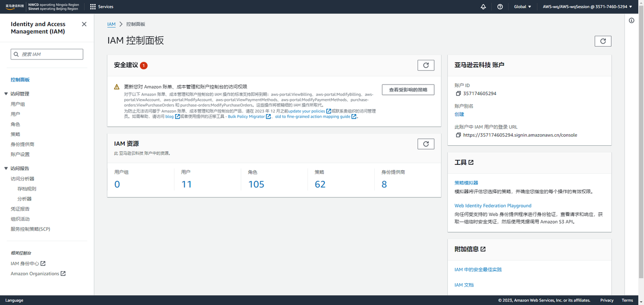Open 用户组 in the sidebar
This screenshot has width=644, height=305.
[x=18, y=104]
